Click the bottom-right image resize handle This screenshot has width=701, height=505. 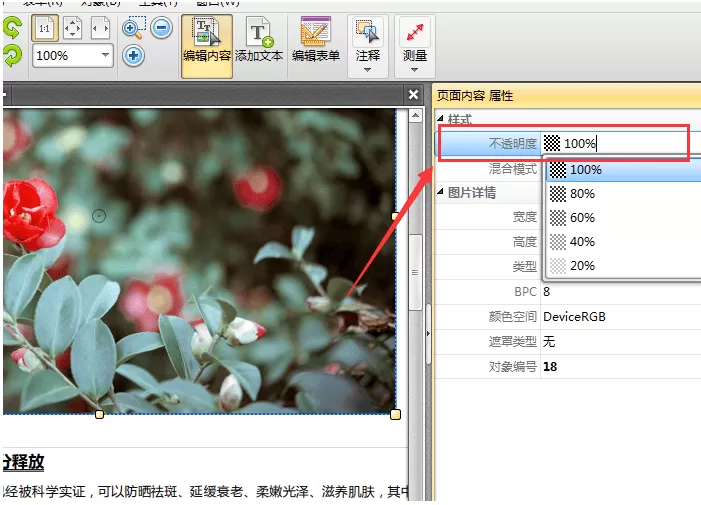point(396,415)
